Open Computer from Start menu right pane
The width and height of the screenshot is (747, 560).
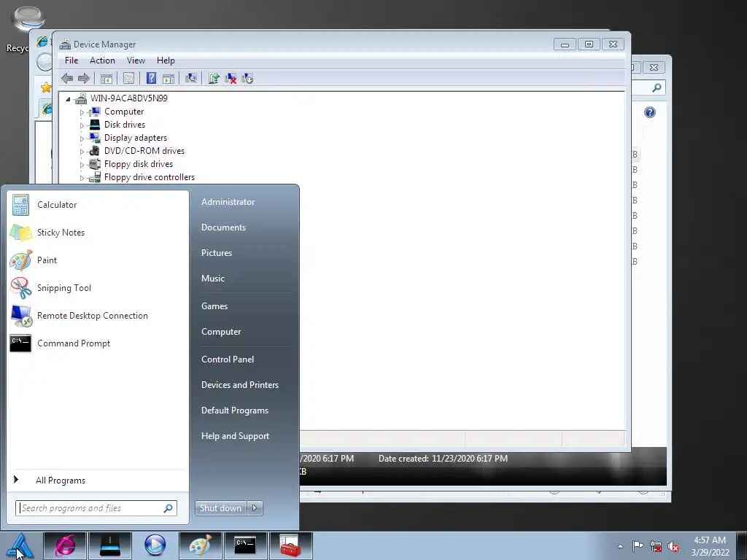221,332
